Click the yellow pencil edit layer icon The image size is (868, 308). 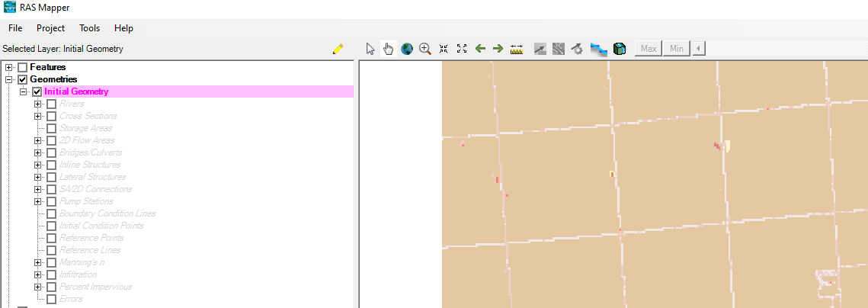[338, 49]
